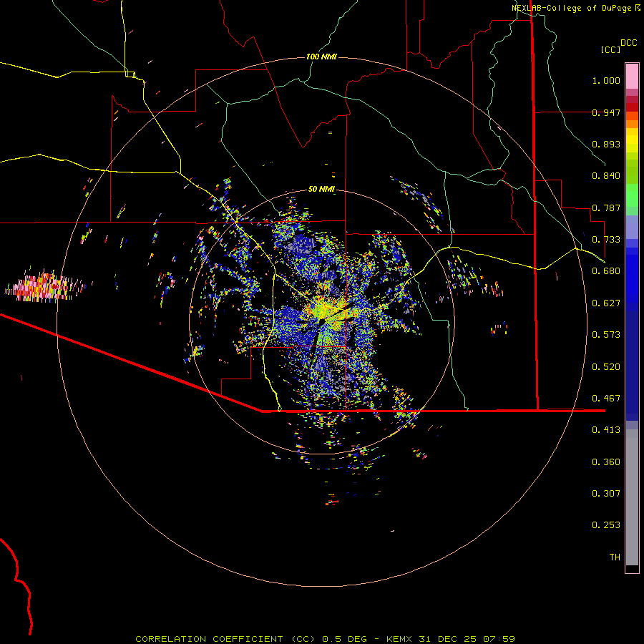Viewport: 644px width, 644px height.
Task: Click the 0.573 scale label
Action: click(x=606, y=335)
